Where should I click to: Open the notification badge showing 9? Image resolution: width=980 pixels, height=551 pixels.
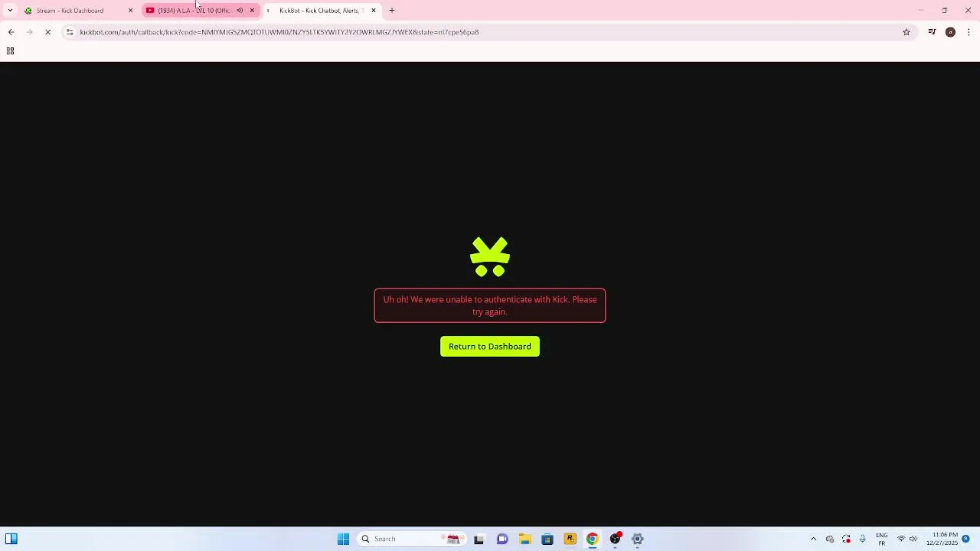pos(966,539)
